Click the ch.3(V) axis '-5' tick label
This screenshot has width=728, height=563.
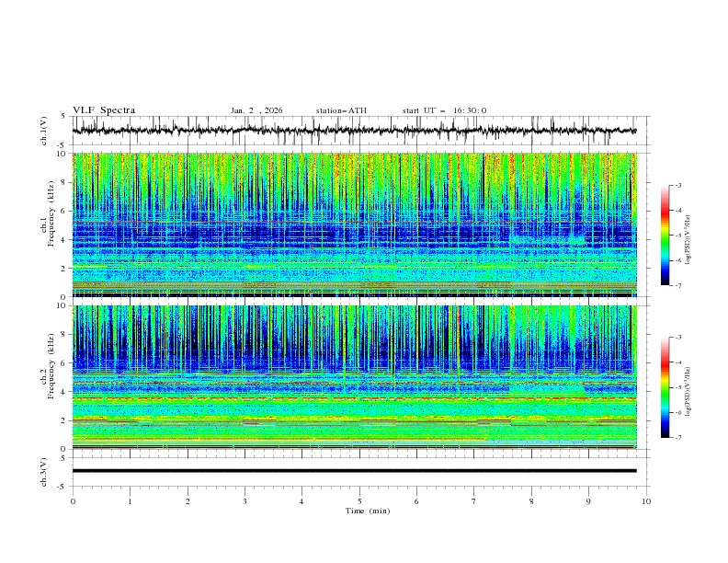pyautogui.click(x=62, y=487)
